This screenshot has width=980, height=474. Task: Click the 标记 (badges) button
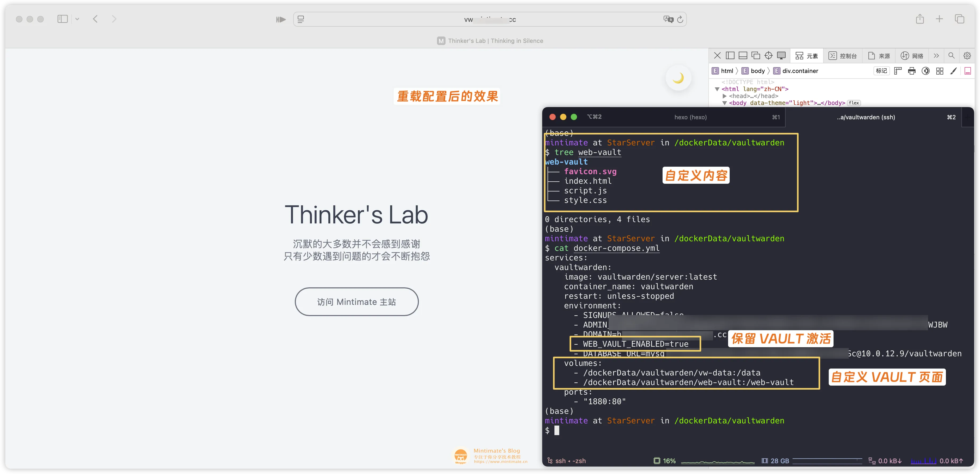click(x=881, y=71)
